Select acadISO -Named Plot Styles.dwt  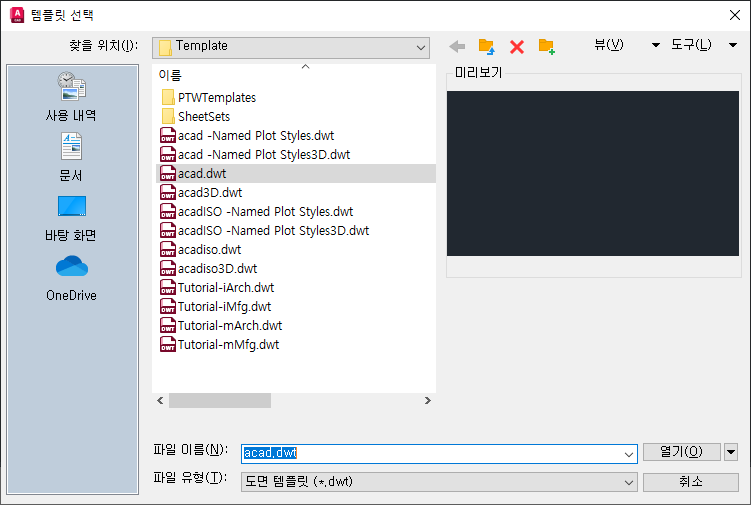pyautogui.click(x=265, y=211)
